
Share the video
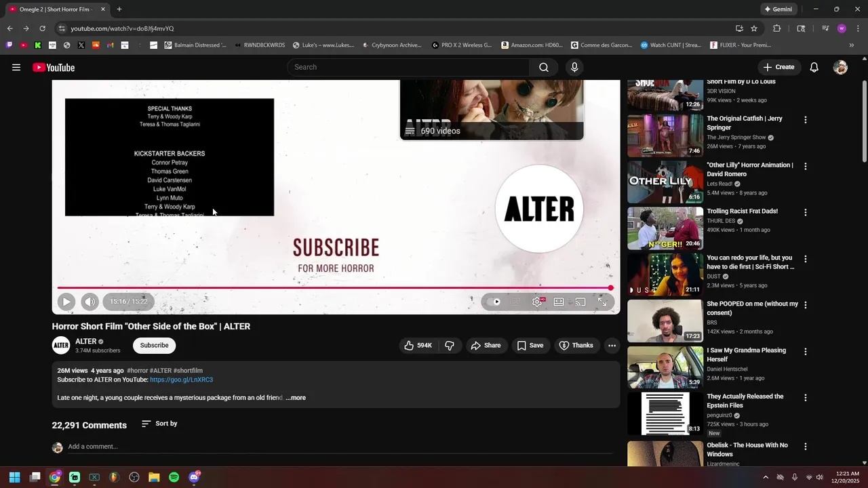coord(486,346)
